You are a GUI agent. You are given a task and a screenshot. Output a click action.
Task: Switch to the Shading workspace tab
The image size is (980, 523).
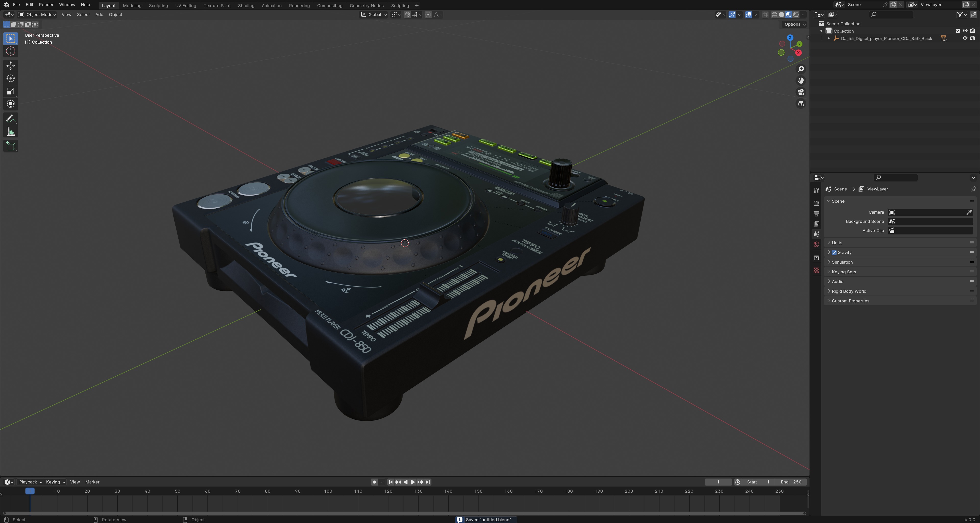click(246, 5)
